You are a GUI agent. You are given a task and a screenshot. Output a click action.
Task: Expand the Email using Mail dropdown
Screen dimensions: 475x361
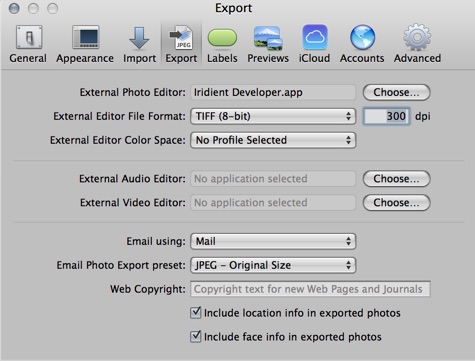(273, 241)
